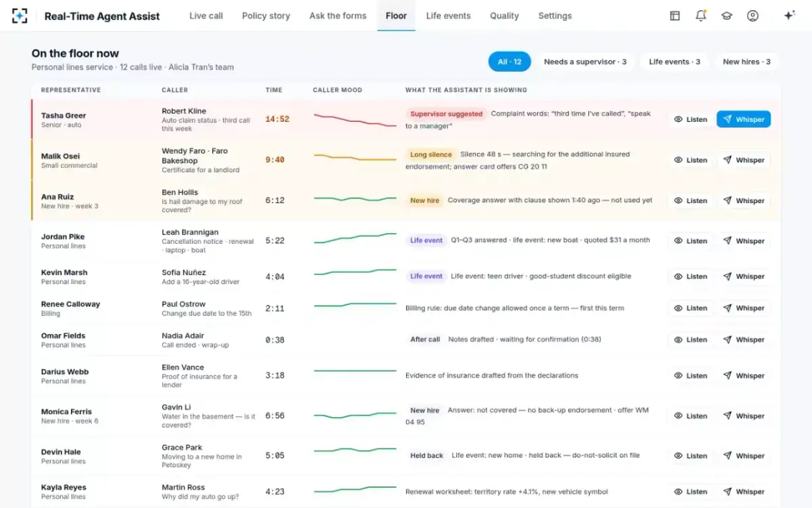The image size is (812, 508).
Task: Filter by Needs a supervisor · 3
Action: 585,62
